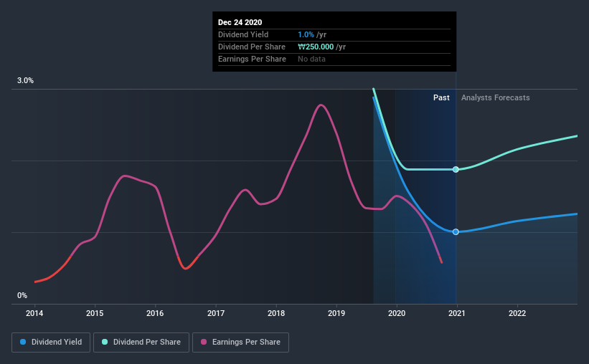The height and width of the screenshot is (364, 589).
Task: Click the ₩250.000 dividend per share value
Action: point(316,47)
